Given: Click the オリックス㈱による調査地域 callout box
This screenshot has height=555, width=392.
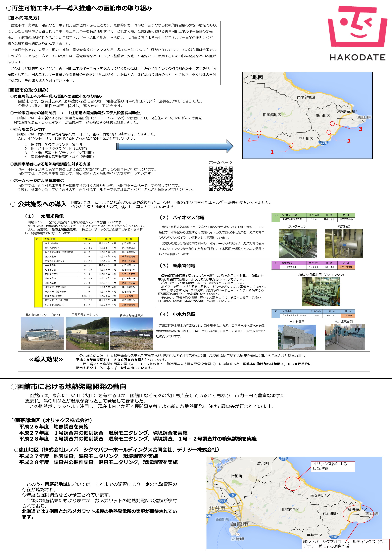Looking at the screenshot, I should pyautogui.click(x=333, y=466).
